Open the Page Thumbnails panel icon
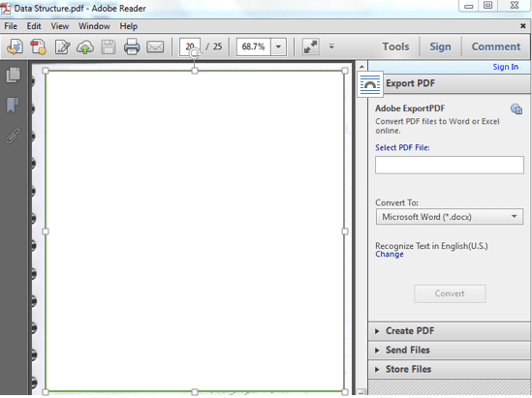Viewport: 532px width, 398px height. coord(13,75)
